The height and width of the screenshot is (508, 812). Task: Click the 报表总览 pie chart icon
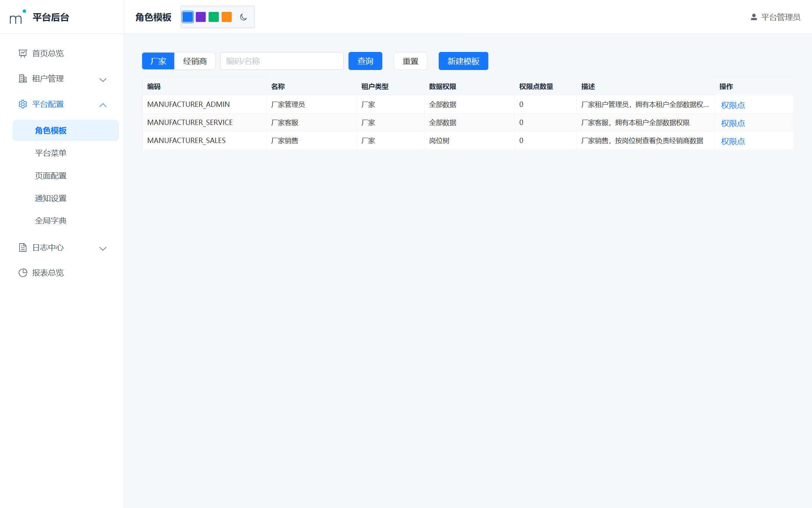coord(23,273)
